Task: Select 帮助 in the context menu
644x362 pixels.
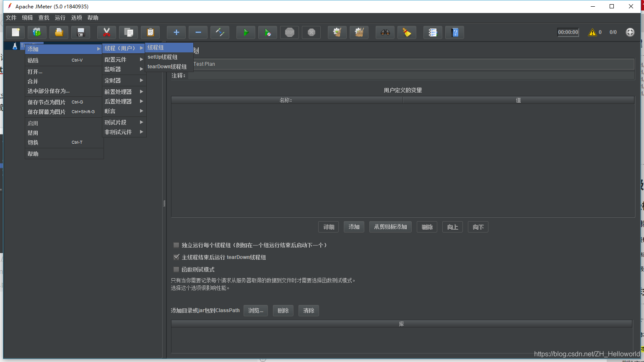Action: [64, 154]
